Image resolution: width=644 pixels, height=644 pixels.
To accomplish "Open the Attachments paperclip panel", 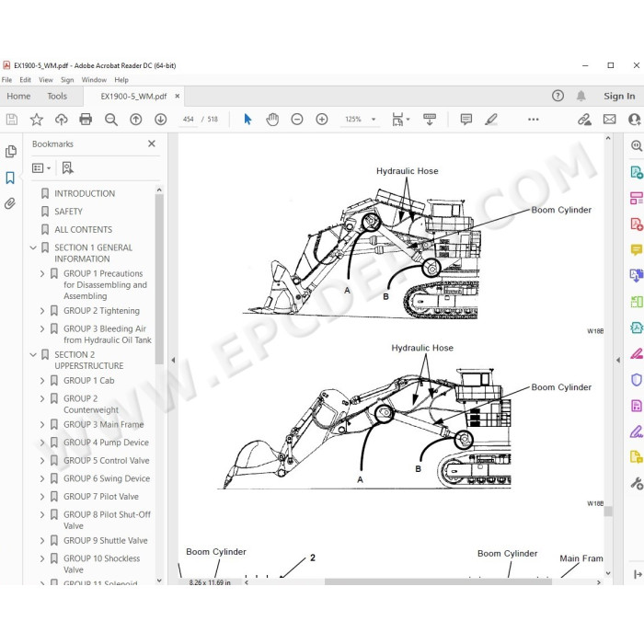I will coord(10,203).
